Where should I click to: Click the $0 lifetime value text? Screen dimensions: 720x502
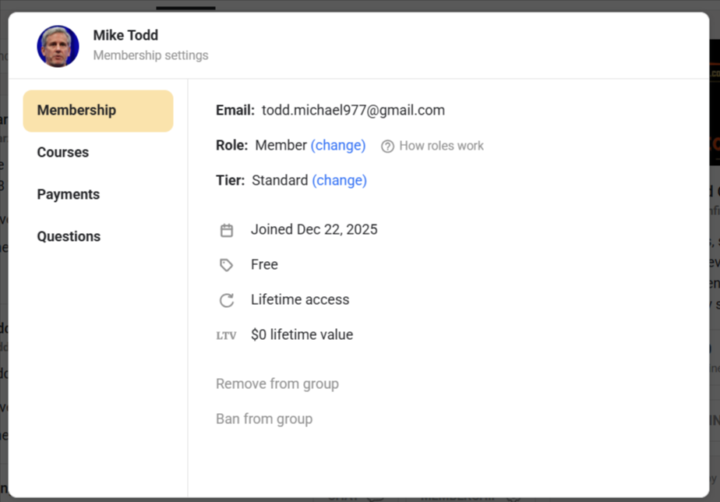tap(302, 335)
